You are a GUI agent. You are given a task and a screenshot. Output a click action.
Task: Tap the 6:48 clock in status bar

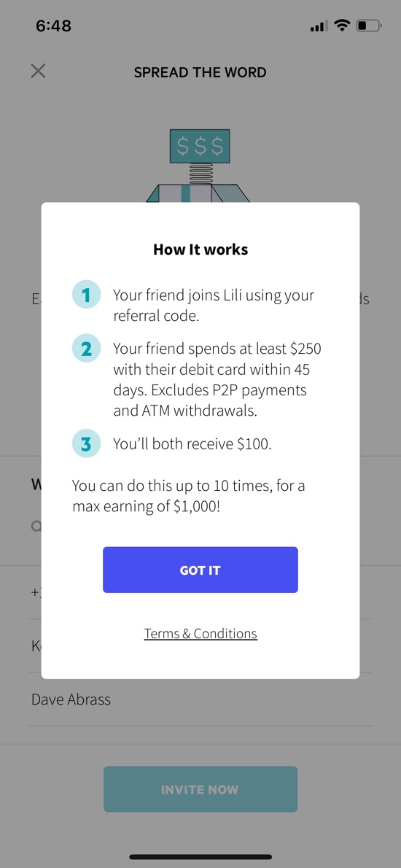[x=54, y=26]
